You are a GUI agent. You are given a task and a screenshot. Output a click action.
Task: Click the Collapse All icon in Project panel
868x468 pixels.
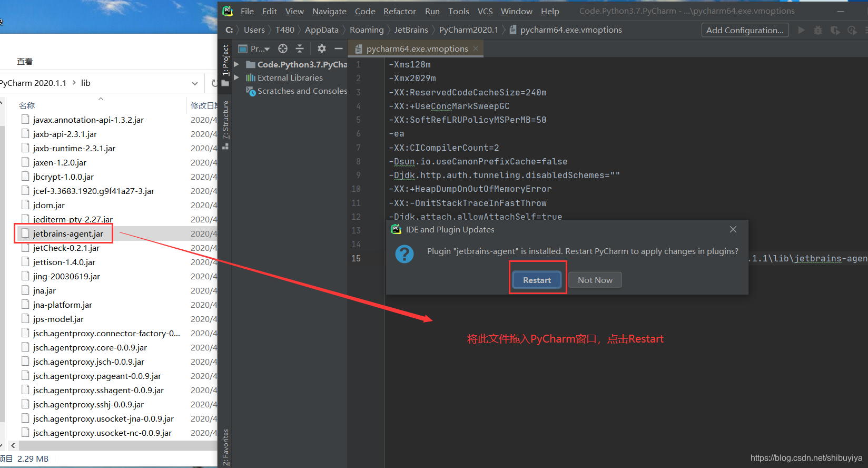300,48
